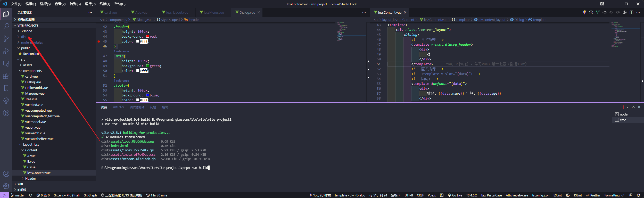
Task: Click CRLF end of line in the status bar
Action: click(420, 195)
